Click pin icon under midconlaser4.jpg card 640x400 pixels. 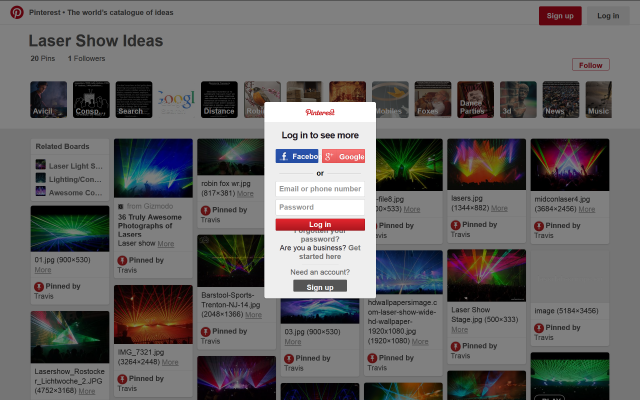pyautogui.click(x=539, y=226)
